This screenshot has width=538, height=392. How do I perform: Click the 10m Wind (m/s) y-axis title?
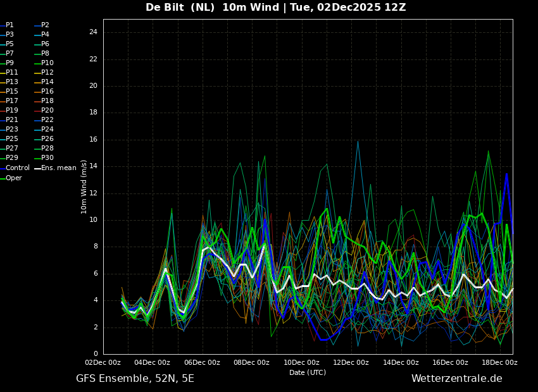pos(84,187)
